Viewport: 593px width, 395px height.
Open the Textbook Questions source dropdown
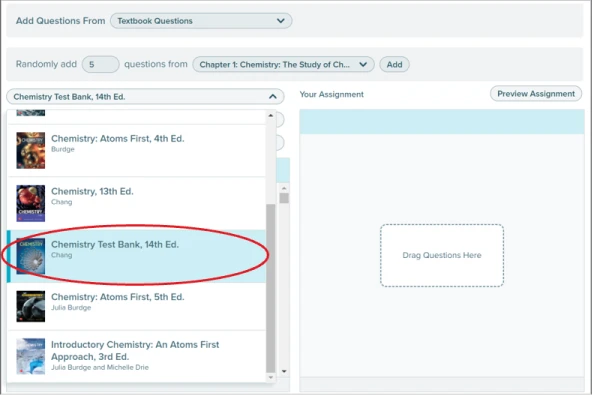(201, 21)
